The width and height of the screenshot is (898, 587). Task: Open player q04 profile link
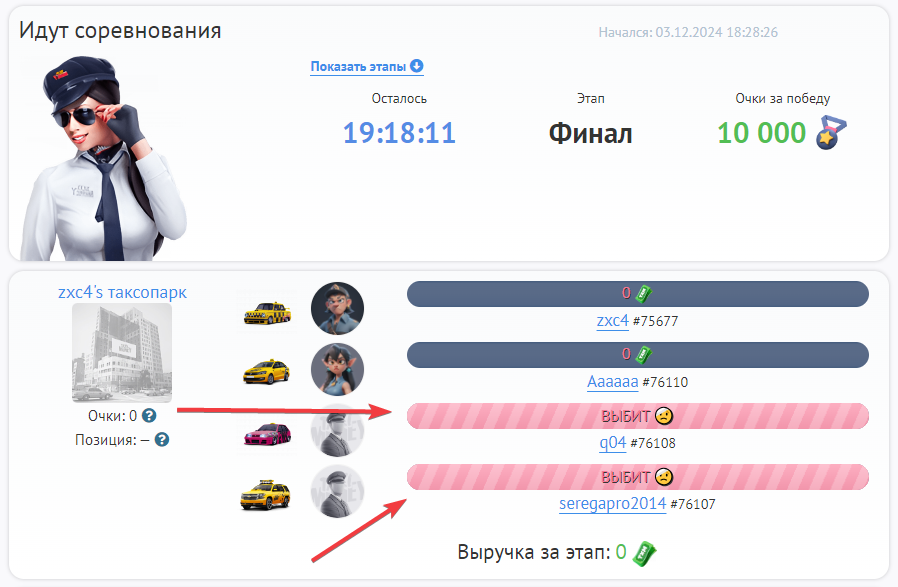click(612, 443)
